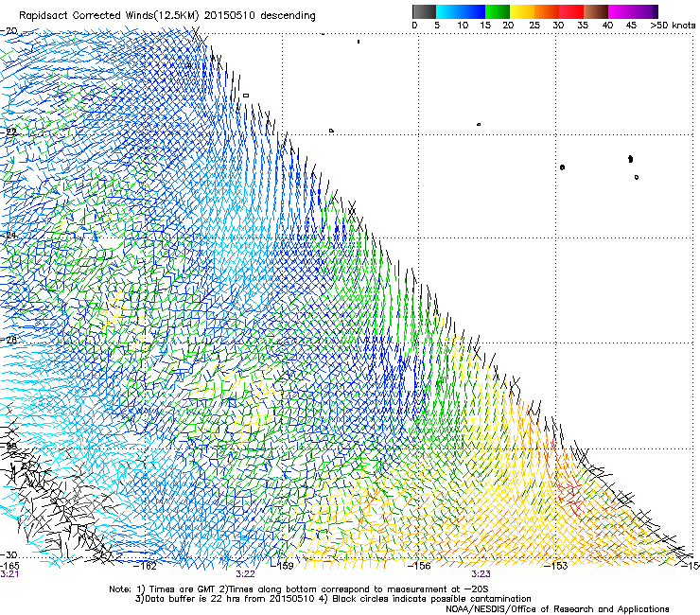This screenshot has height=615, width=700.
Task: Click the -20 latitude axis label
Action: tap(9, 31)
